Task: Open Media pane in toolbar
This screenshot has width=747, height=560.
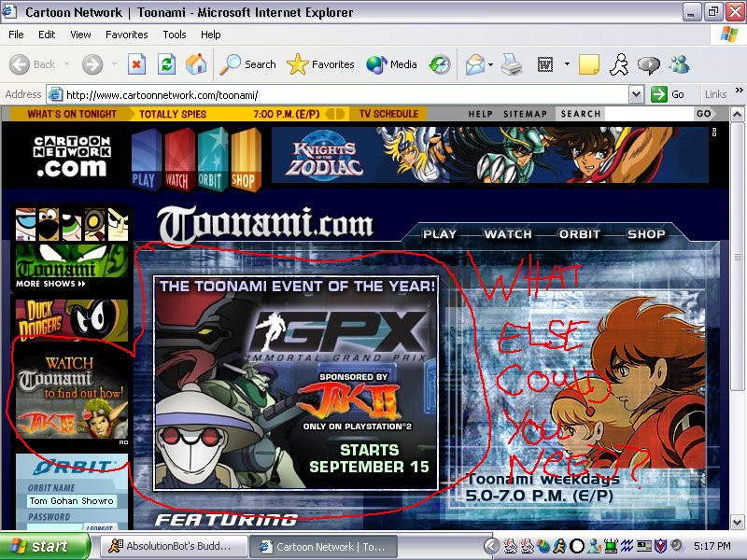Action: click(x=391, y=64)
